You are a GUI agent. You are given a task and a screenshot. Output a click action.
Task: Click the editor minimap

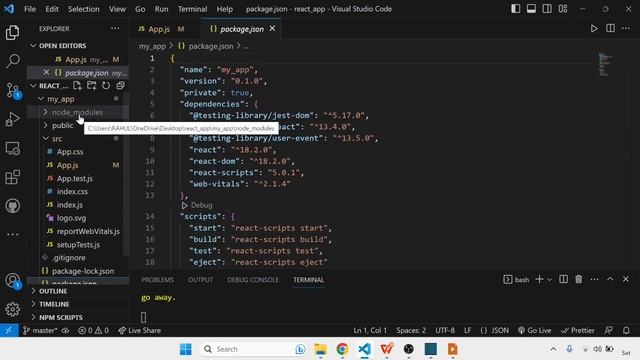coord(605,64)
